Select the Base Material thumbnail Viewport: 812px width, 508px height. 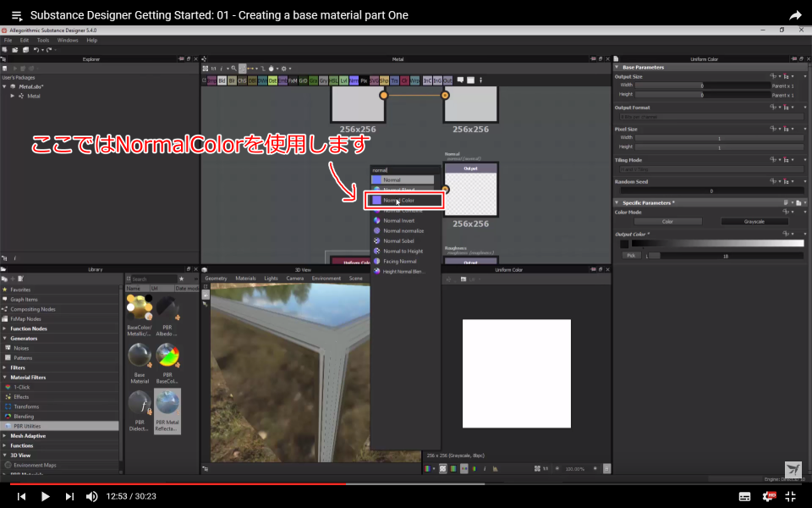coord(140,363)
